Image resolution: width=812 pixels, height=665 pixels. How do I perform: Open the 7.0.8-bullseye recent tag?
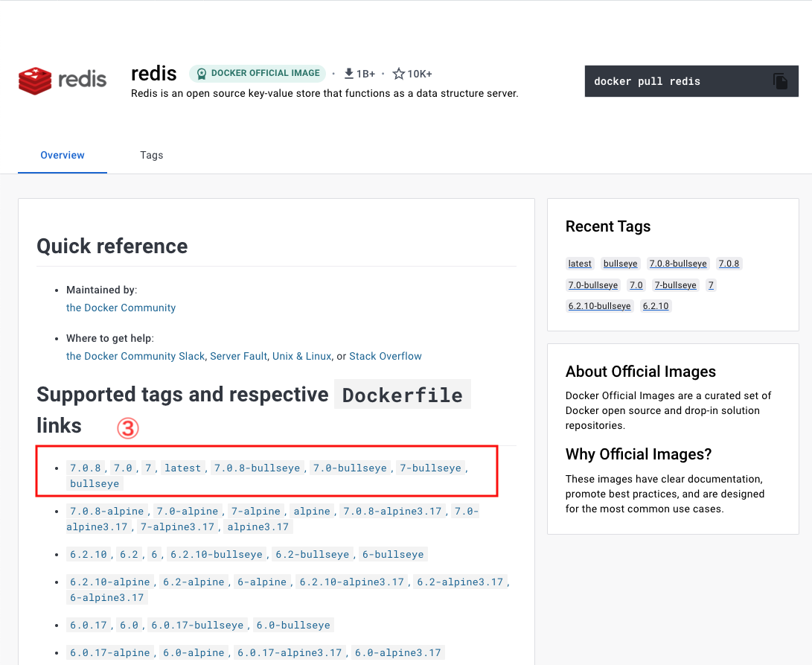678,264
